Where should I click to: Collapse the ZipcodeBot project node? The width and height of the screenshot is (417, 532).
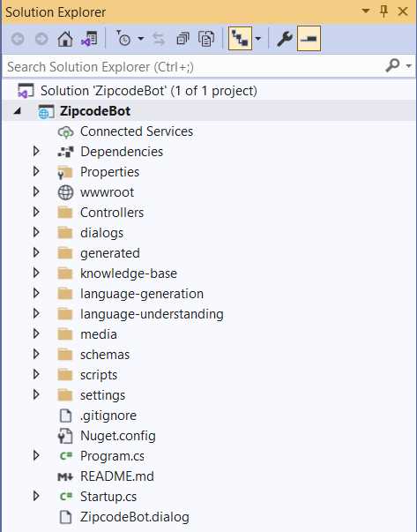point(18,110)
